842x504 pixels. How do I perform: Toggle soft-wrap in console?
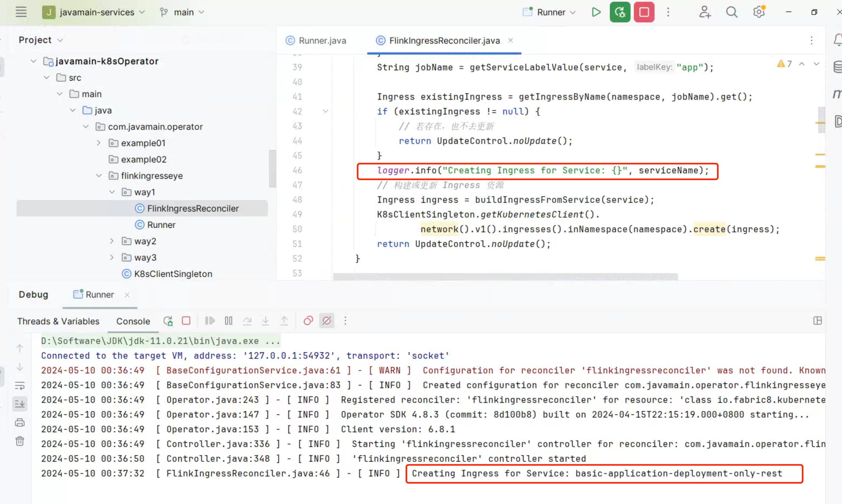pos(20,386)
